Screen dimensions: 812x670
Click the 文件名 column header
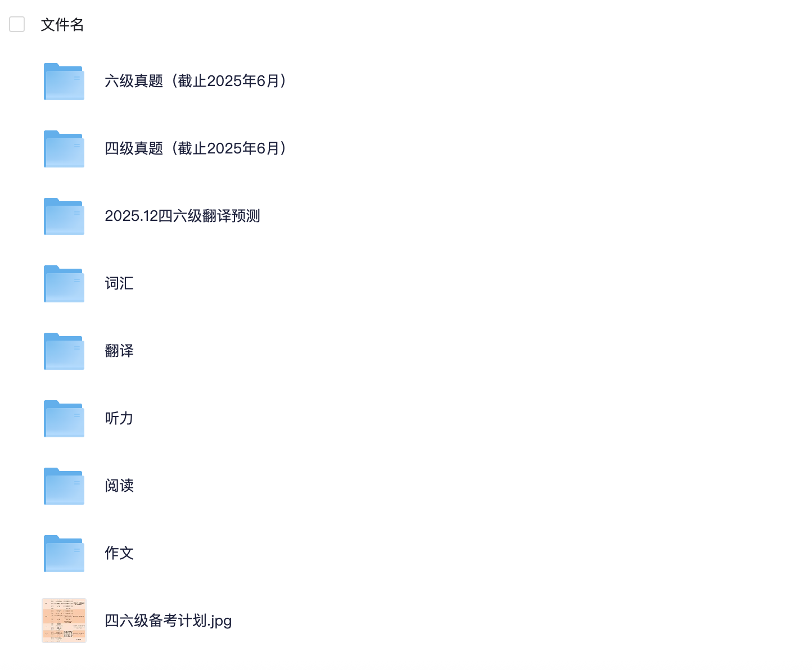(62, 25)
